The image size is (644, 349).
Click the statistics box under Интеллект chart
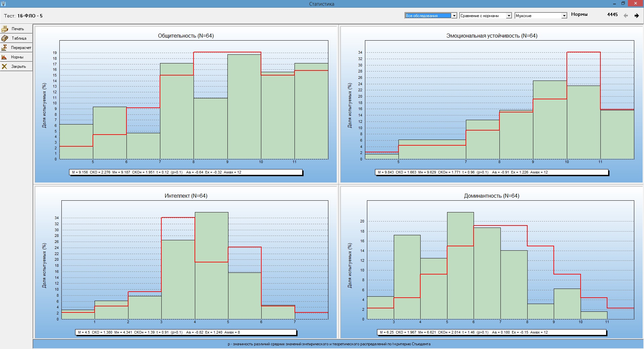(x=186, y=333)
